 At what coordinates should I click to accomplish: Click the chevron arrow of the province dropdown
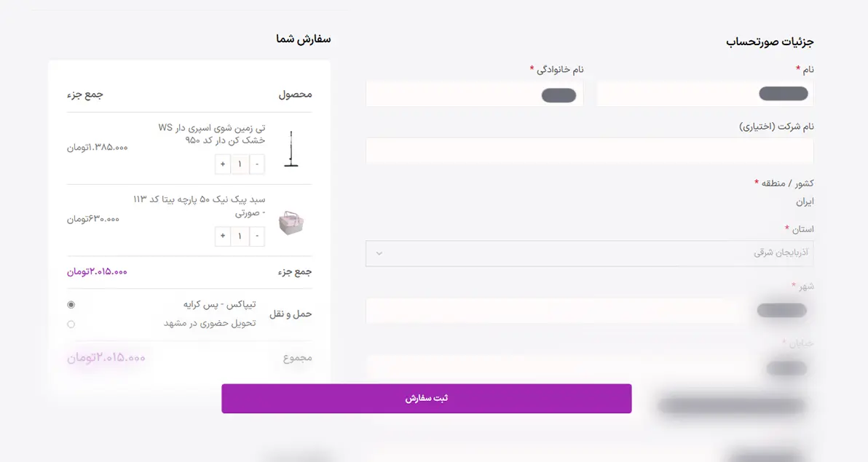(378, 253)
